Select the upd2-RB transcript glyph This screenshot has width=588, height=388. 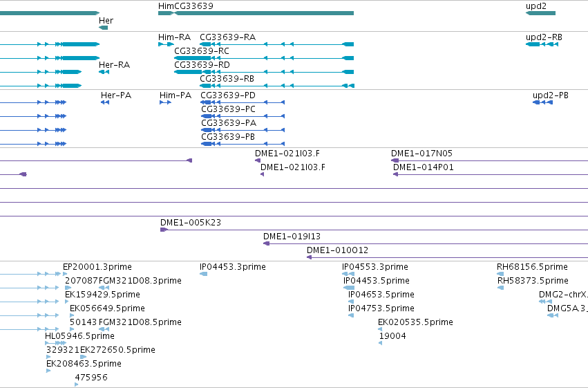pyautogui.click(x=542, y=44)
